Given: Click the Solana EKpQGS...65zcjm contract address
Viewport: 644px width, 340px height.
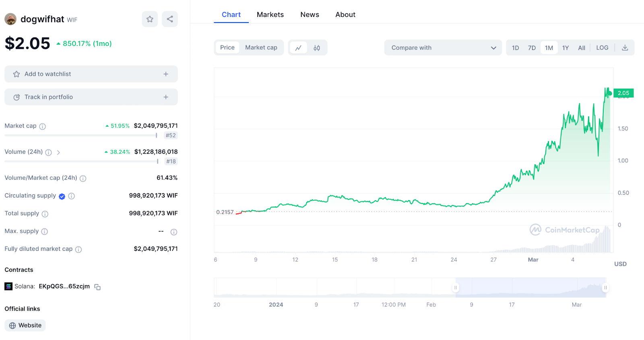Looking at the screenshot, I should pyautogui.click(x=64, y=286).
